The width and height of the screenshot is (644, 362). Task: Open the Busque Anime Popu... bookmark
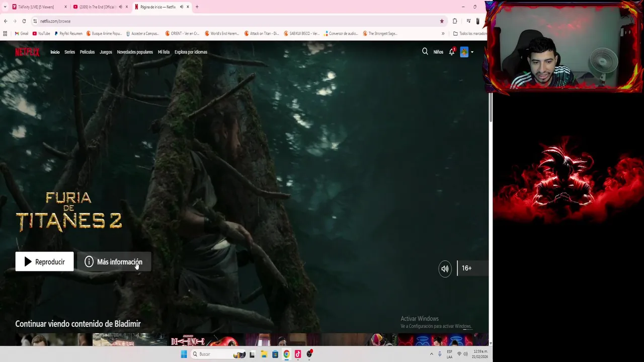pos(104,34)
